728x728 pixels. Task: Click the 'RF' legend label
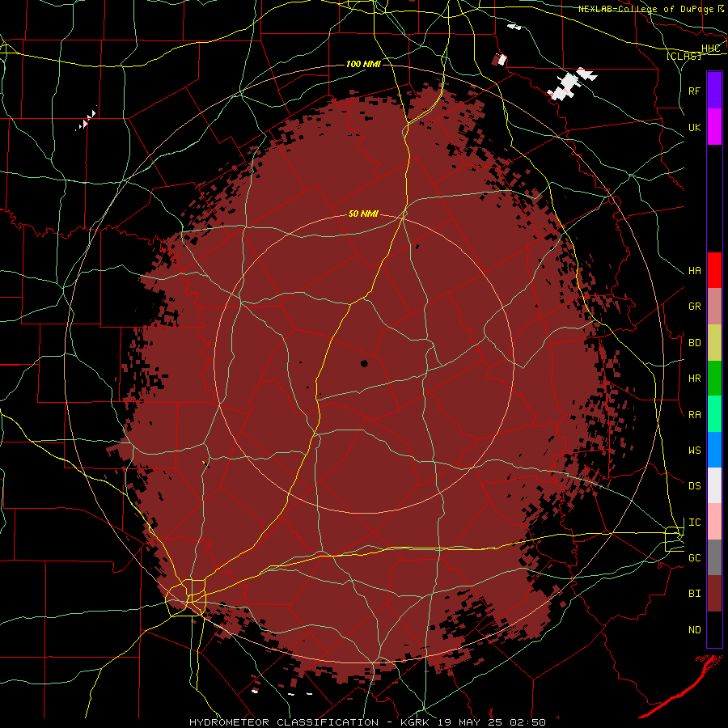click(x=695, y=91)
